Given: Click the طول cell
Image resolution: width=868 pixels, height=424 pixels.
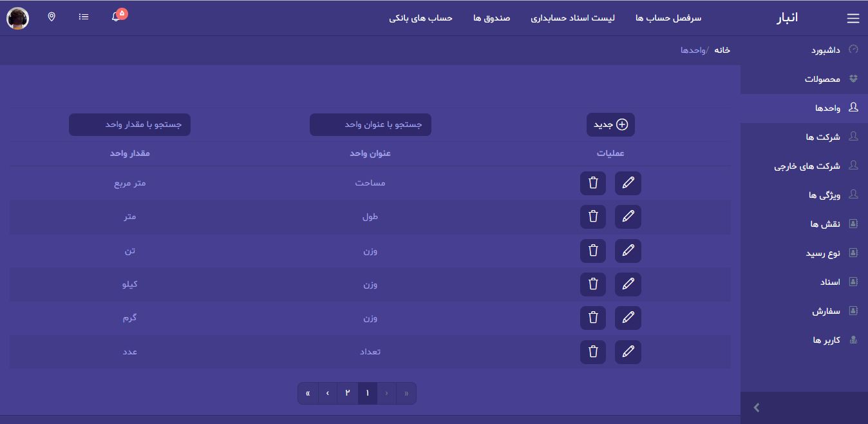Looking at the screenshot, I should pyautogui.click(x=370, y=217).
